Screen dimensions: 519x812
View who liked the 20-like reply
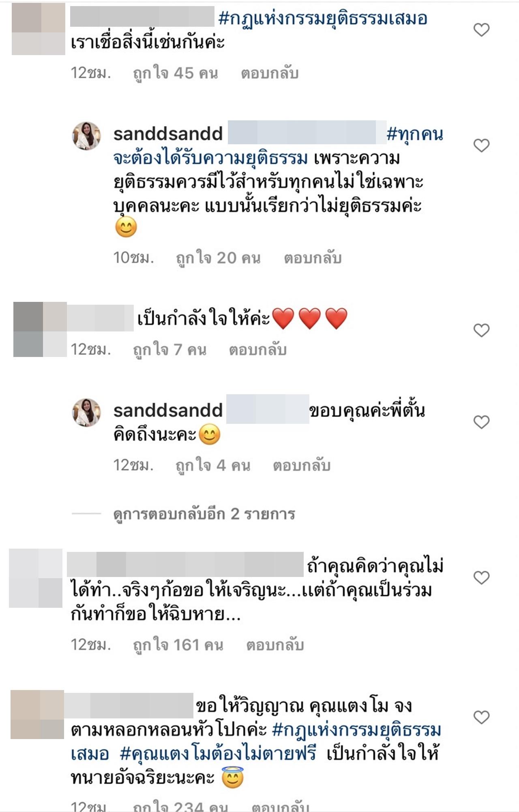[218, 258]
